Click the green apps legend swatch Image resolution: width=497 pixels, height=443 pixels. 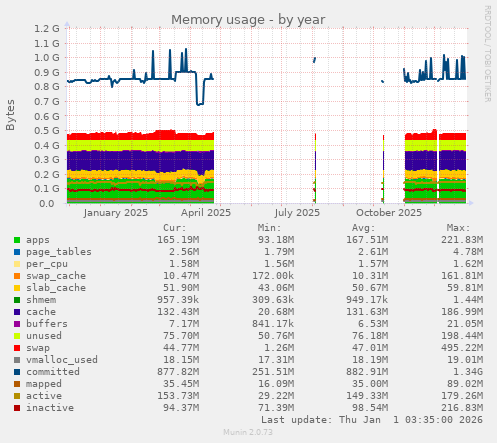17,240
